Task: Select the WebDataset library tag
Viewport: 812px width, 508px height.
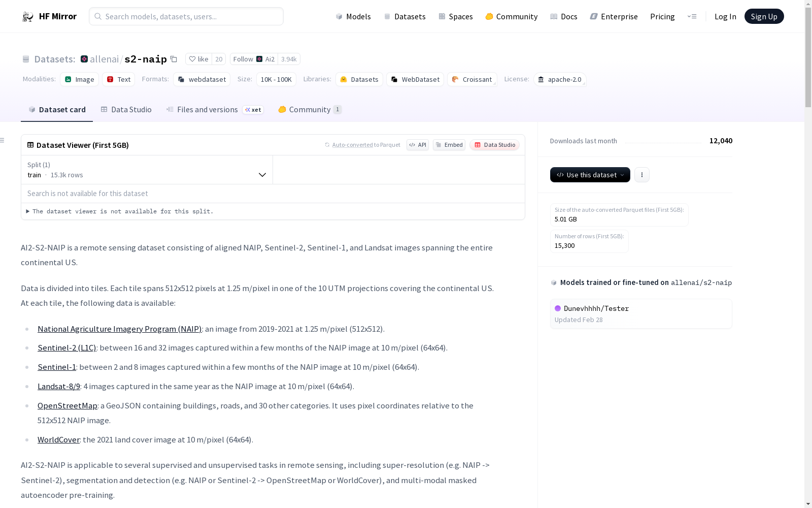Action: coord(415,79)
